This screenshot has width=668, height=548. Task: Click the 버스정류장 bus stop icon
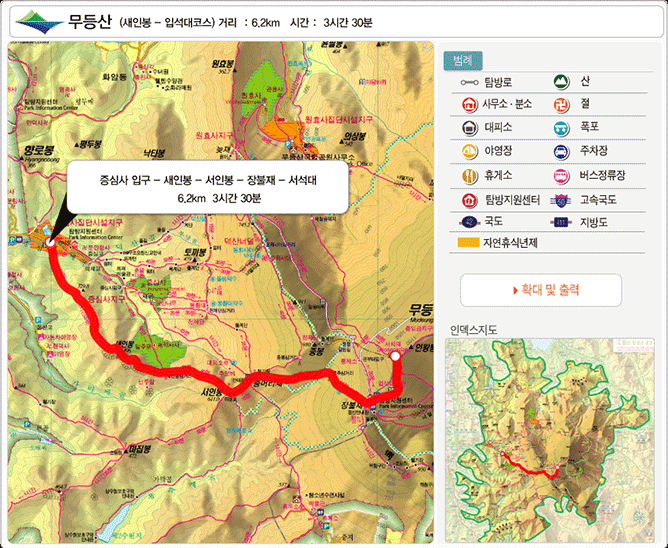point(561,176)
